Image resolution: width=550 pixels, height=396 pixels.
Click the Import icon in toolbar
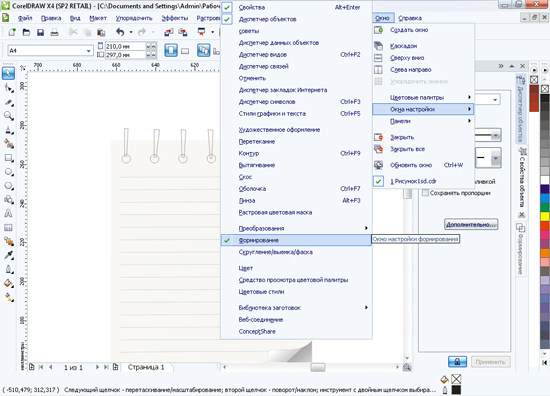(169, 32)
